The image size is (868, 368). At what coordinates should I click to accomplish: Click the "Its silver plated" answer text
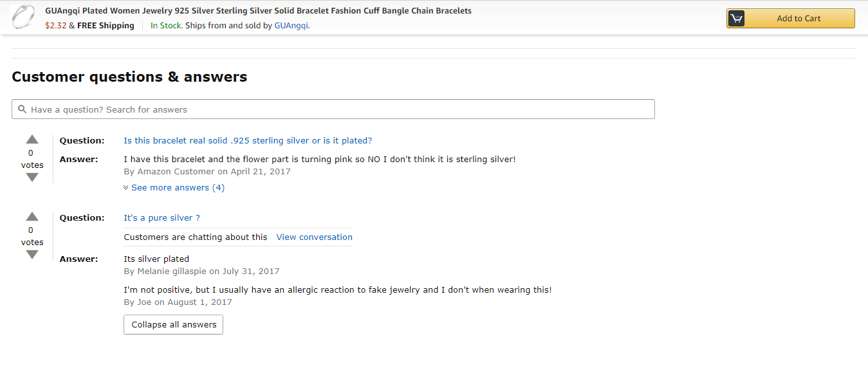tap(156, 259)
